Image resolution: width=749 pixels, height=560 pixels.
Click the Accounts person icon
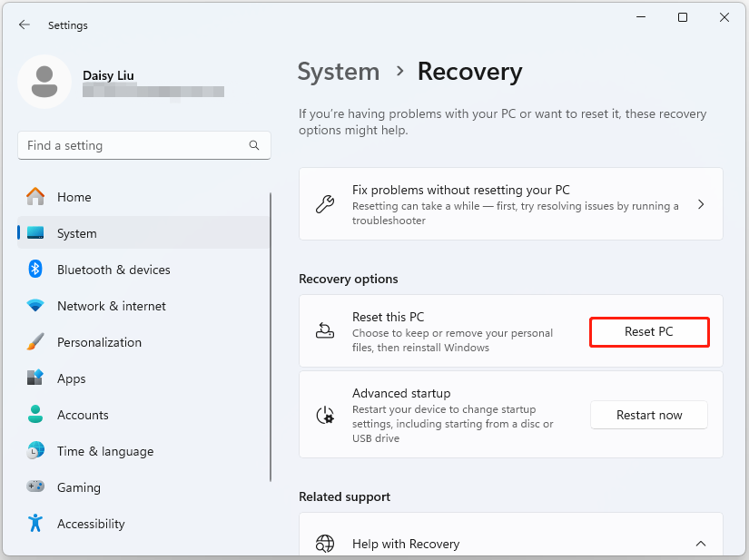pos(35,414)
